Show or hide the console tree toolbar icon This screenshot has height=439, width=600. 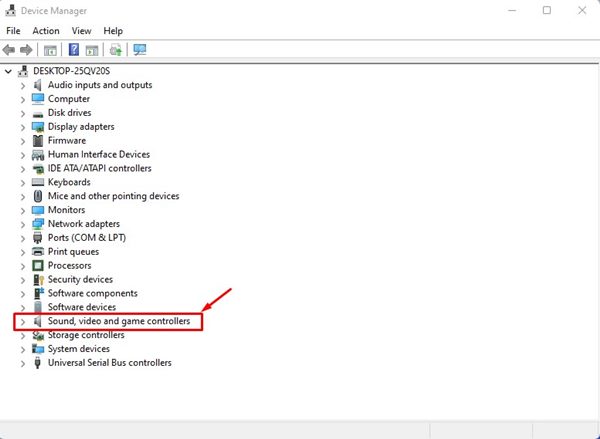(x=50, y=50)
